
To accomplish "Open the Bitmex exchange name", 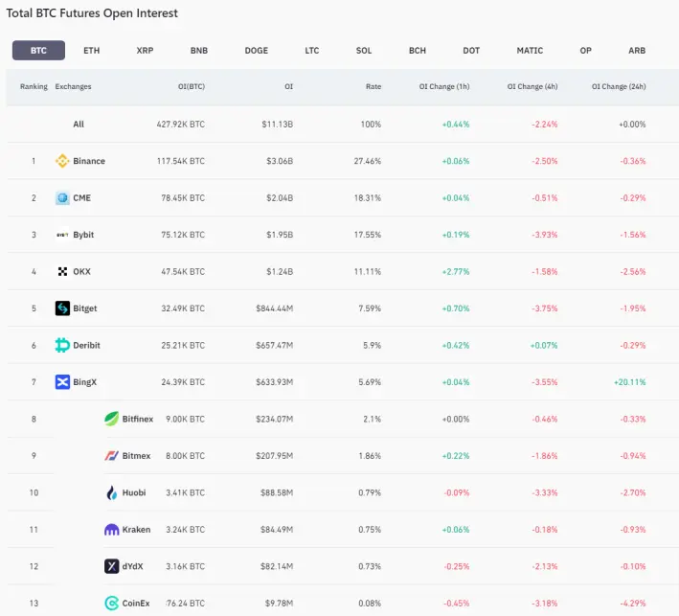I will [x=136, y=456].
